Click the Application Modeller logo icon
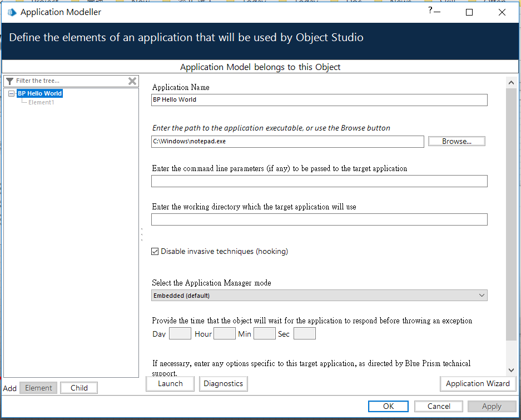 coord(12,12)
